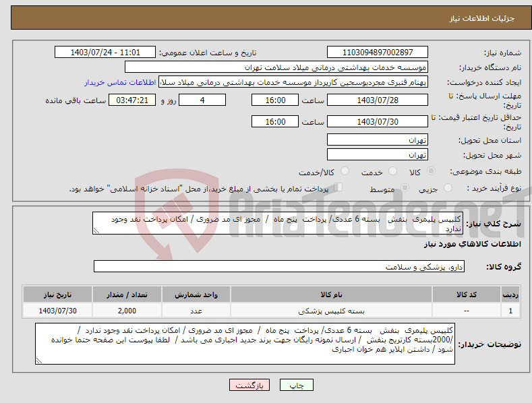
Task: Click the بازگشت back button
Action: [x=249, y=385]
